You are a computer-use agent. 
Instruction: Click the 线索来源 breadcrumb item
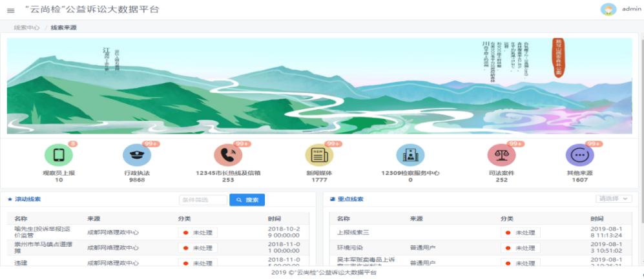(63, 28)
